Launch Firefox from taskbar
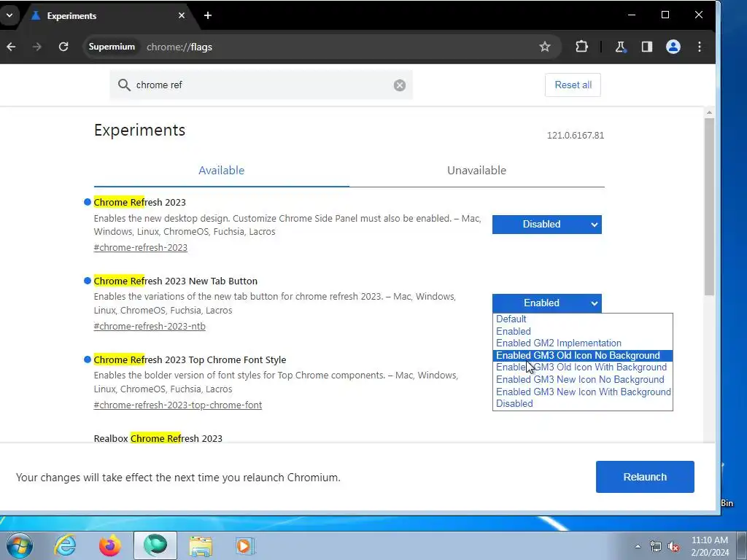 click(109, 545)
